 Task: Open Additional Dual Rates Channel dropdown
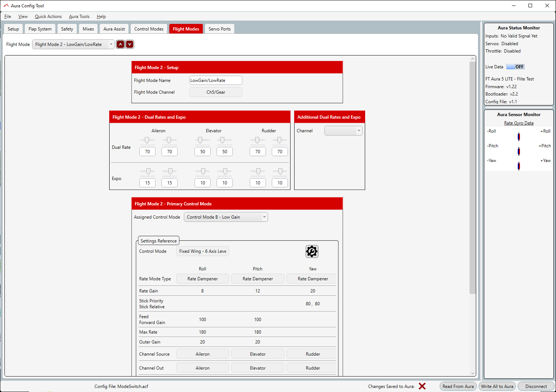click(x=343, y=131)
